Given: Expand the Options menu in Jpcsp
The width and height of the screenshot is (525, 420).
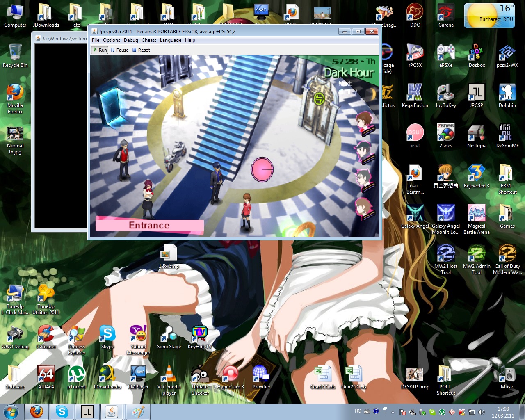Looking at the screenshot, I should pyautogui.click(x=112, y=40).
